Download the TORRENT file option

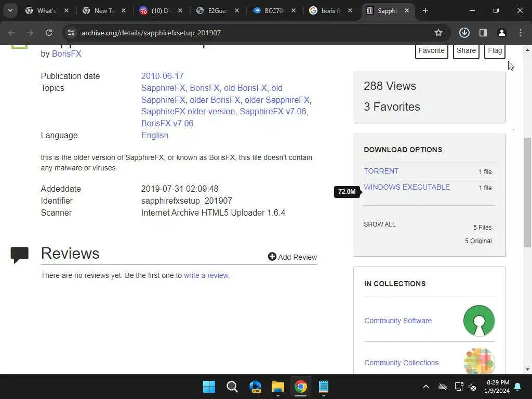coord(381,171)
